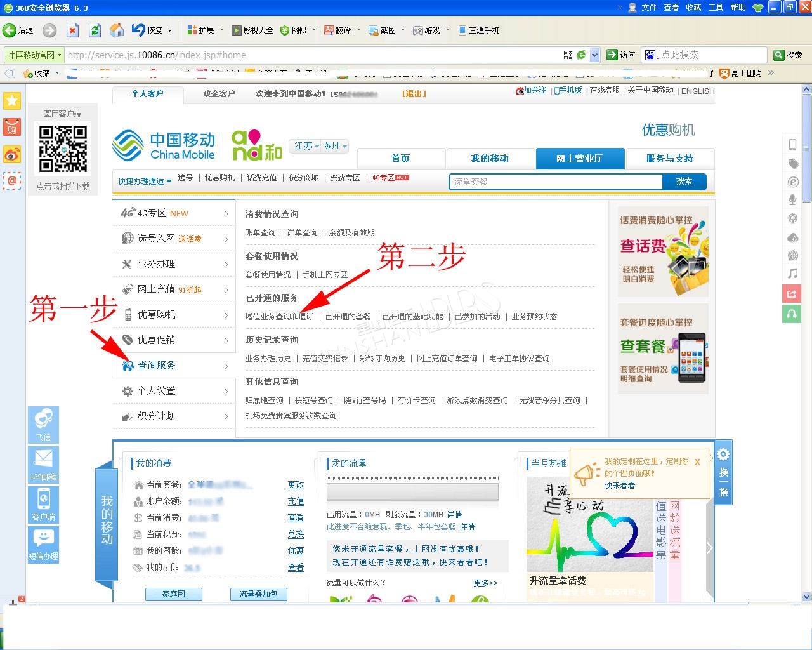The height and width of the screenshot is (650, 812).
Task: Open the 收藏 browser menu
Action: 693,8
